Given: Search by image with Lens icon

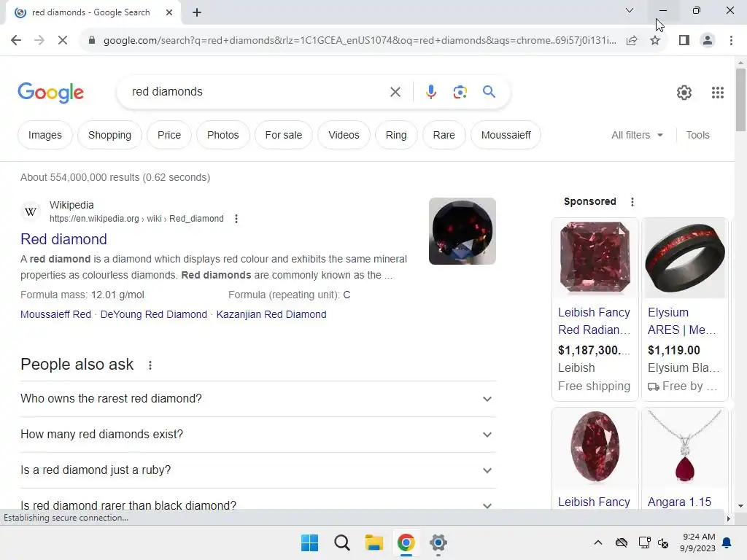Looking at the screenshot, I should [460, 92].
